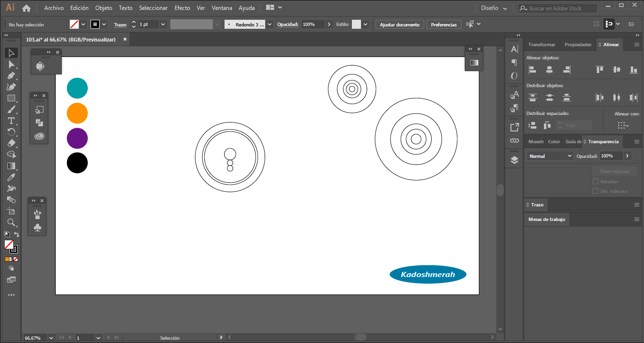Viewport: 644px width, 343px height.
Task: Open the Links panel icon
Action: (514, 140)
